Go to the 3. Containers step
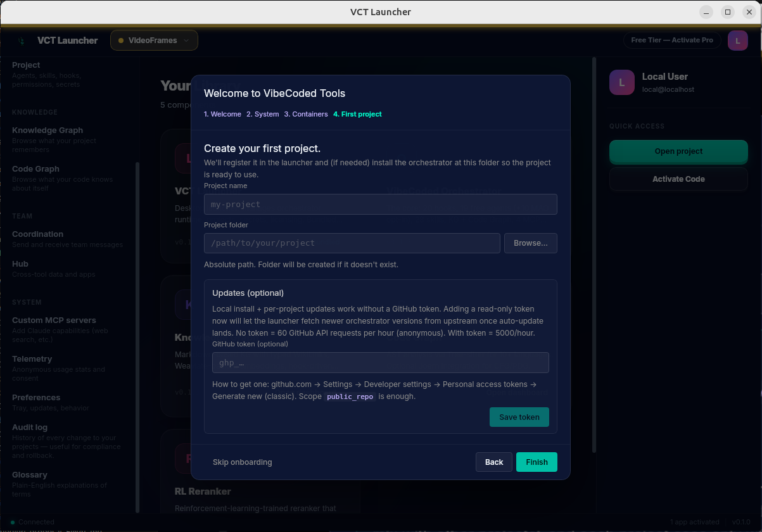Screen dimensions: 762x532 click(x=306, y=114)
